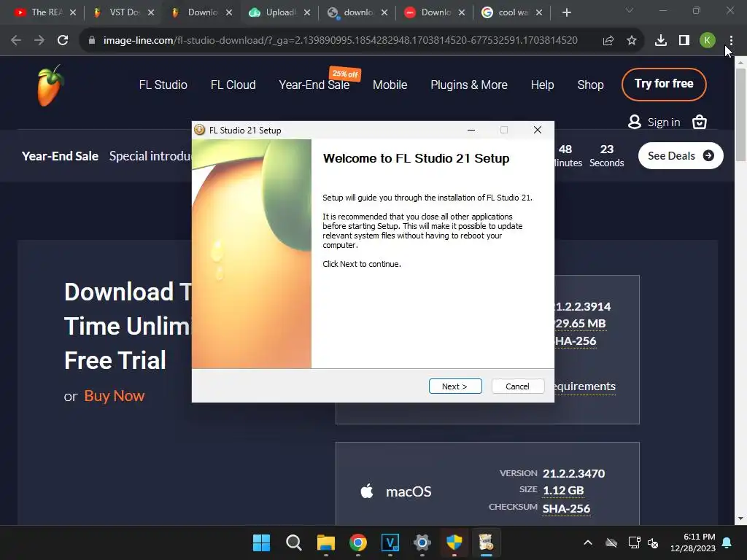
Task: Click the network display tray icon
Action: click(x=634, y=542)
